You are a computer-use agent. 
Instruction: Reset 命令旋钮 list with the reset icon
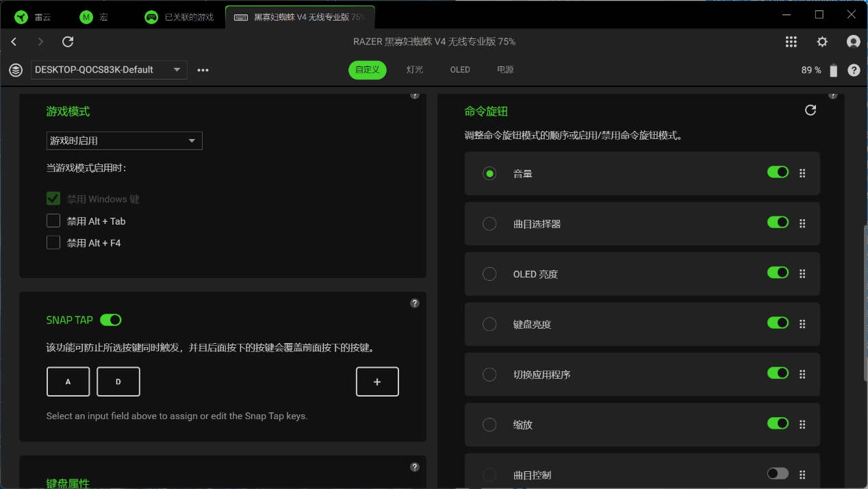tap(810, 110)
